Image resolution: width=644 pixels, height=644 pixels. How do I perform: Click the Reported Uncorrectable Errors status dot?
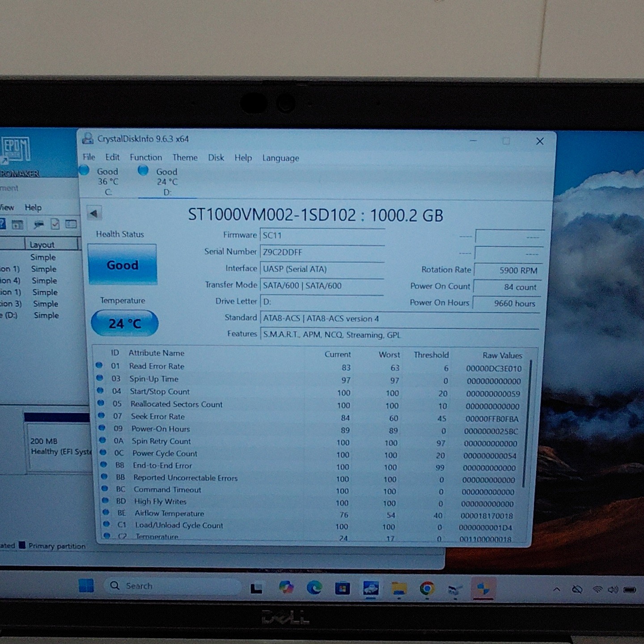[x=104, y=477]
